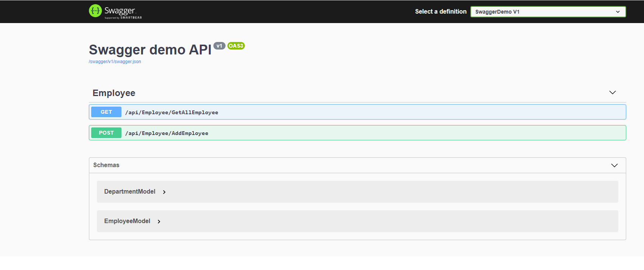Click the Swagger logo icon

[x=95, y=11]
